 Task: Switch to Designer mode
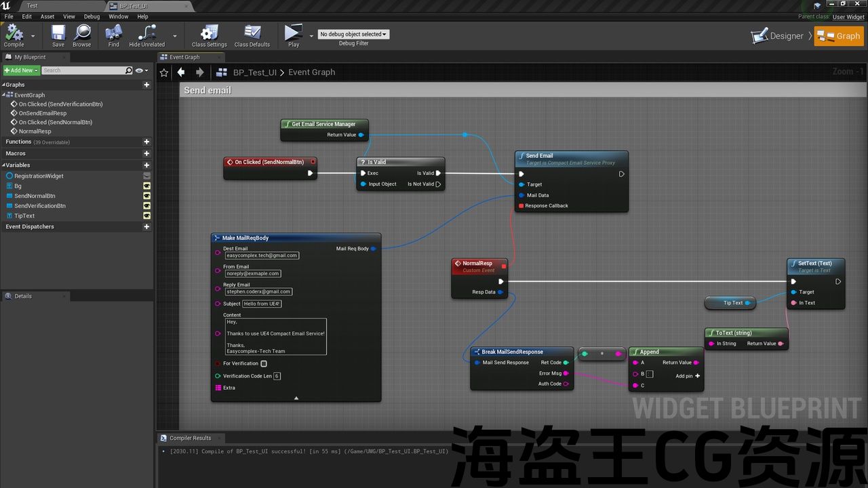777,36
